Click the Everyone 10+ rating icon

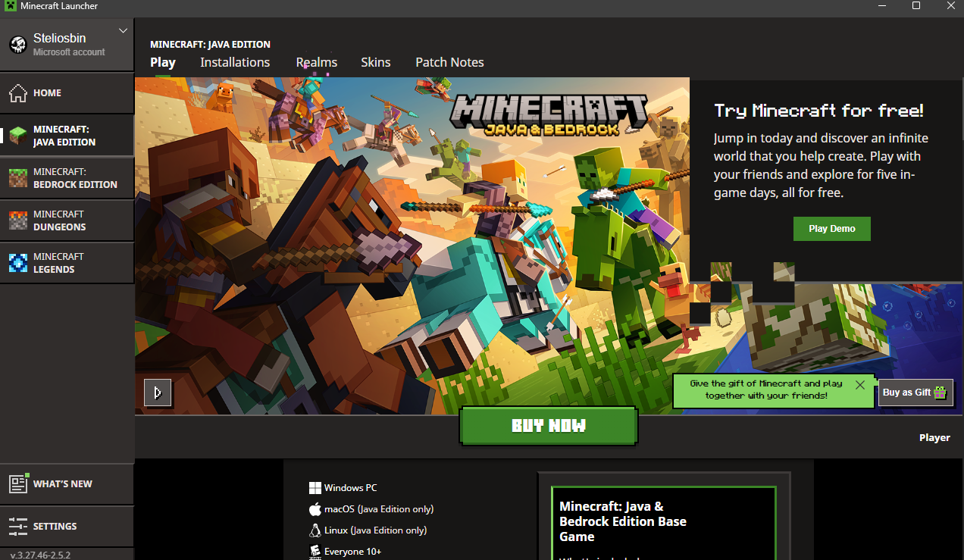coord(315,552)
